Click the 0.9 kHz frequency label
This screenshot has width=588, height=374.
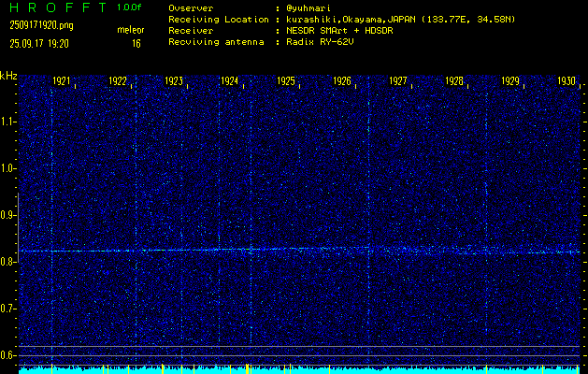[7, 215]
